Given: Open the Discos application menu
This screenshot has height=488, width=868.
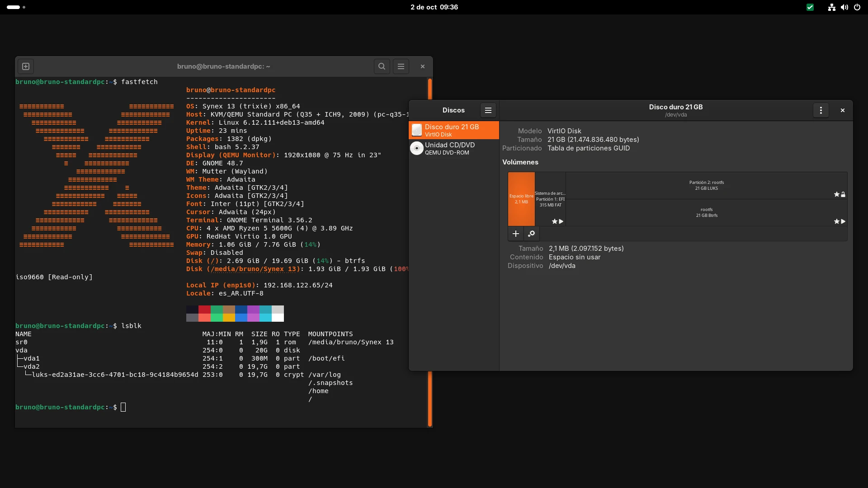Looking at the screenshot, I should coord(488,110).
